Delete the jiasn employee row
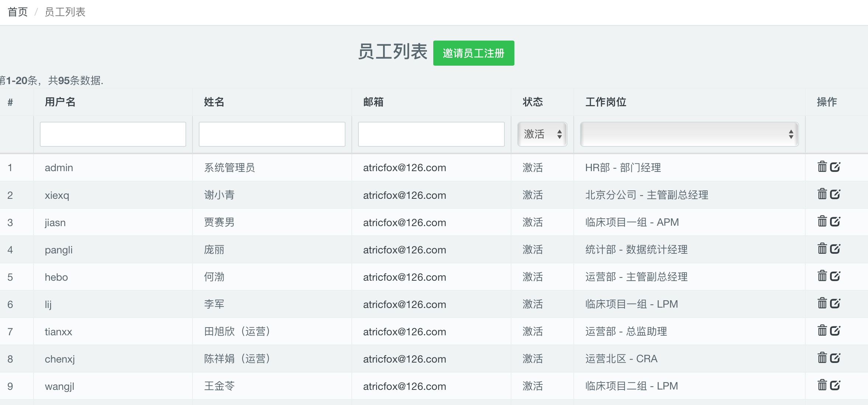Screen dimensions: 868x405 822,221
